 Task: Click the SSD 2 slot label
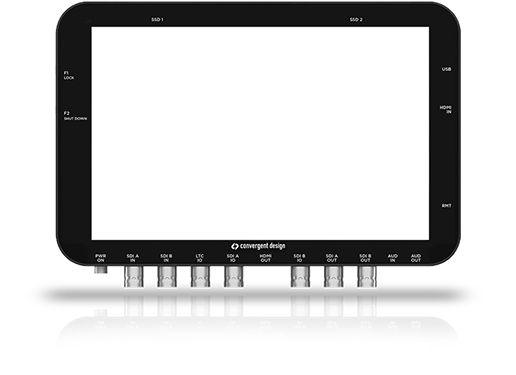point(356,20)
